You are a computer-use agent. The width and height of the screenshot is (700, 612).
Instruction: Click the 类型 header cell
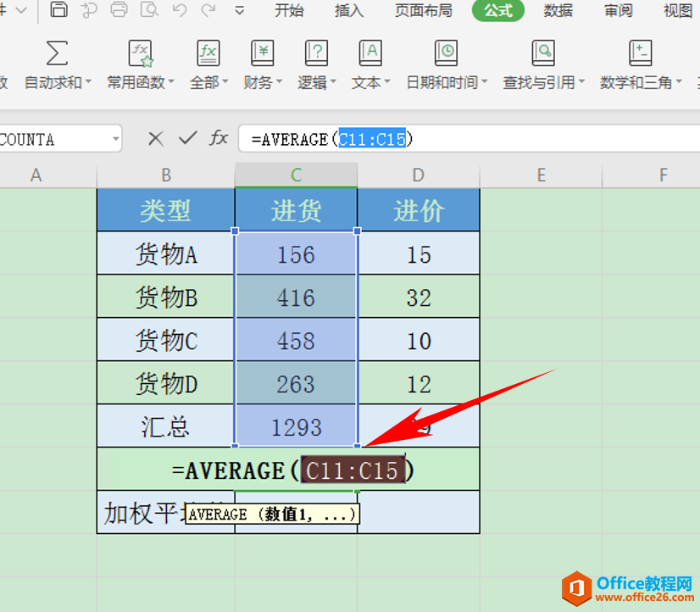166,210
